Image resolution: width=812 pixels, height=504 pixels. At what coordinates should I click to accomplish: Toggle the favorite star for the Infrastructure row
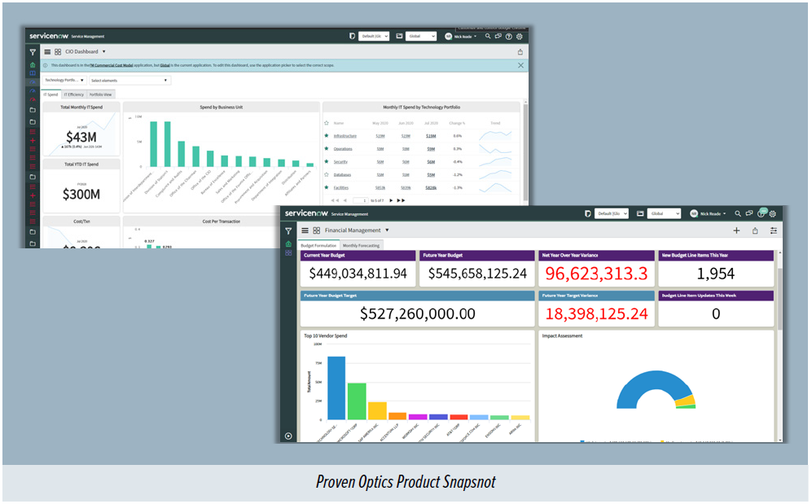coord(327,136)
